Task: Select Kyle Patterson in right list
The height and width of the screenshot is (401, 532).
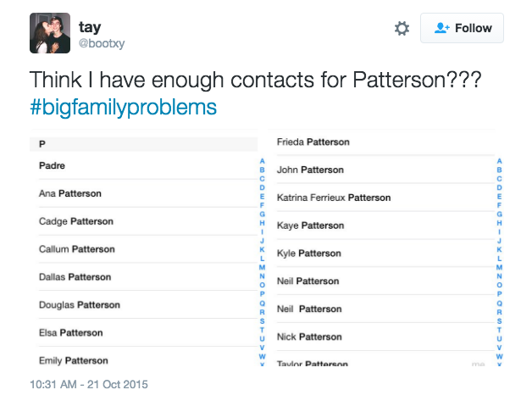Action: pos(385,253)
